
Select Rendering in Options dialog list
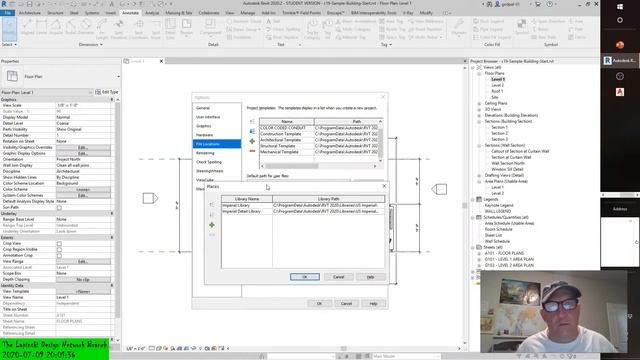205,153
